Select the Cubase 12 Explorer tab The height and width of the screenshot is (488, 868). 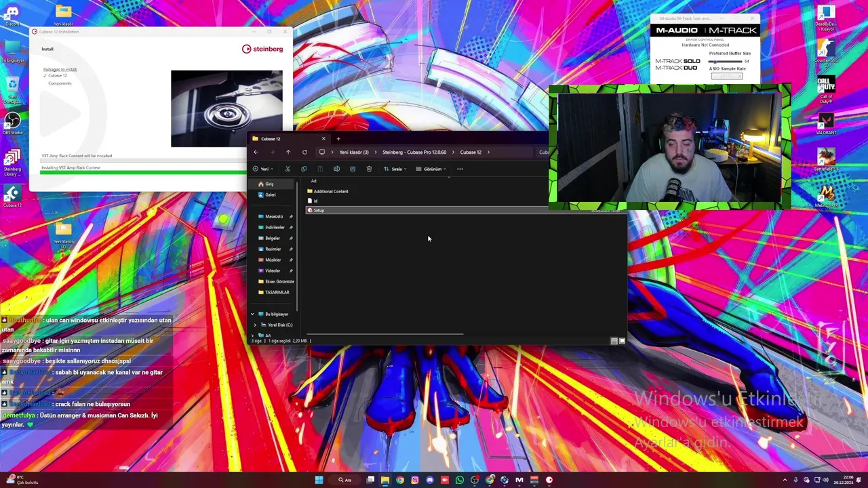click(289, 139)
